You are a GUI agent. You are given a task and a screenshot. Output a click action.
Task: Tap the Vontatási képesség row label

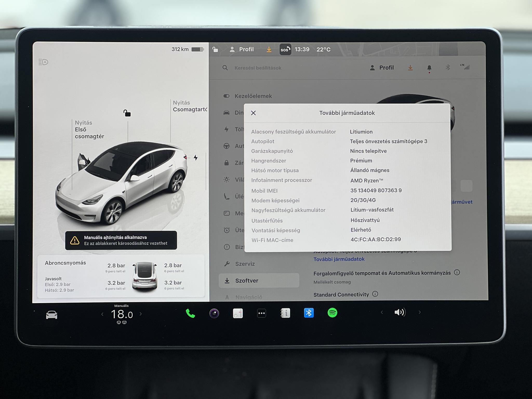[x=276, y=230]
